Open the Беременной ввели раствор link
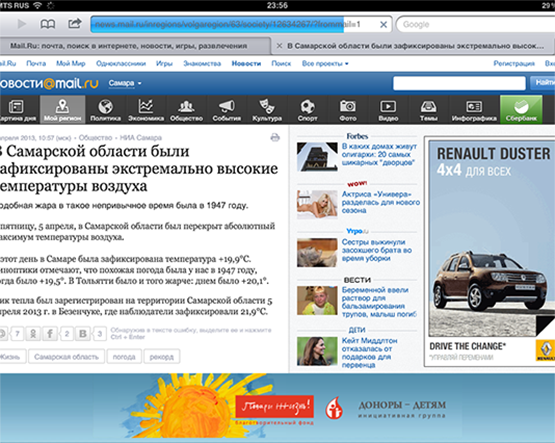This screenshot has height=443, width=555. pos(379,302)
